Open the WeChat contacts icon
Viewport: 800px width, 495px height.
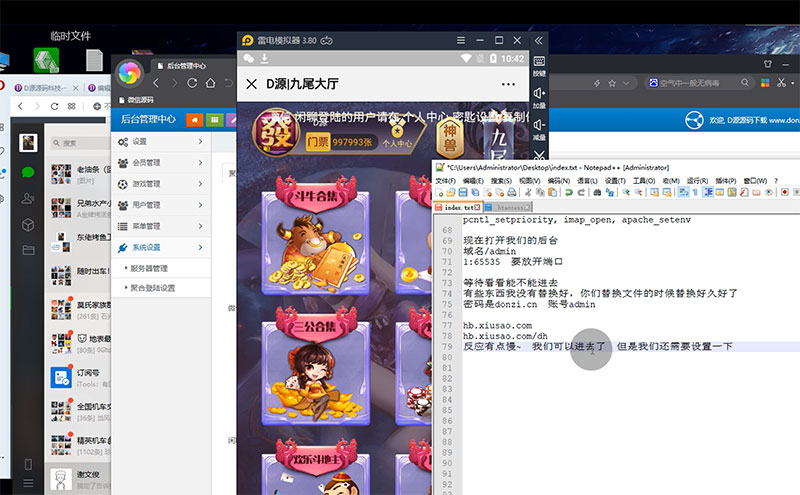pyautogui.click(x=28, y=198)
